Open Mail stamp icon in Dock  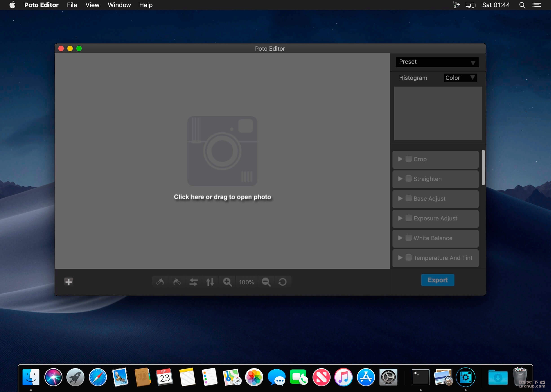120,377
